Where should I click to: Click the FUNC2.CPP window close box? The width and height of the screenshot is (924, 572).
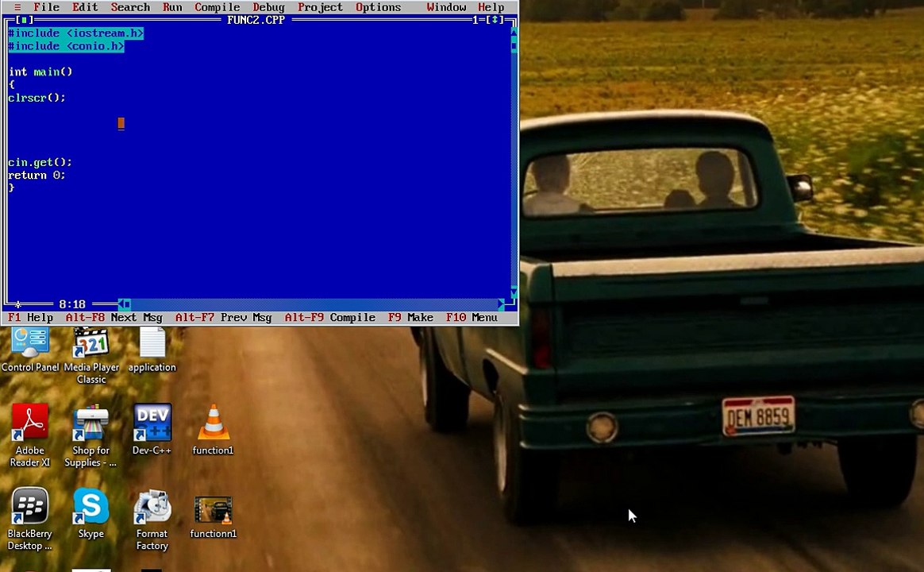point(24,20)
